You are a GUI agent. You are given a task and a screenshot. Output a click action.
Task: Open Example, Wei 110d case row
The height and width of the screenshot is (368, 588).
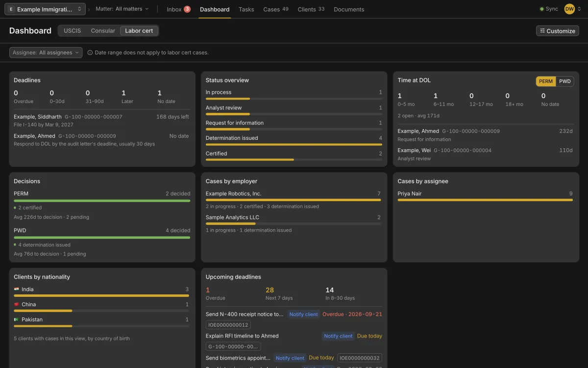(x=485, y=154)
